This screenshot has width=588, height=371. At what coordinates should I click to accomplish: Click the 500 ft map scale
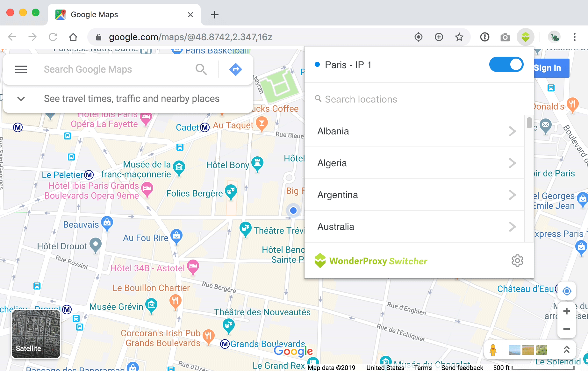coord(534,368)
